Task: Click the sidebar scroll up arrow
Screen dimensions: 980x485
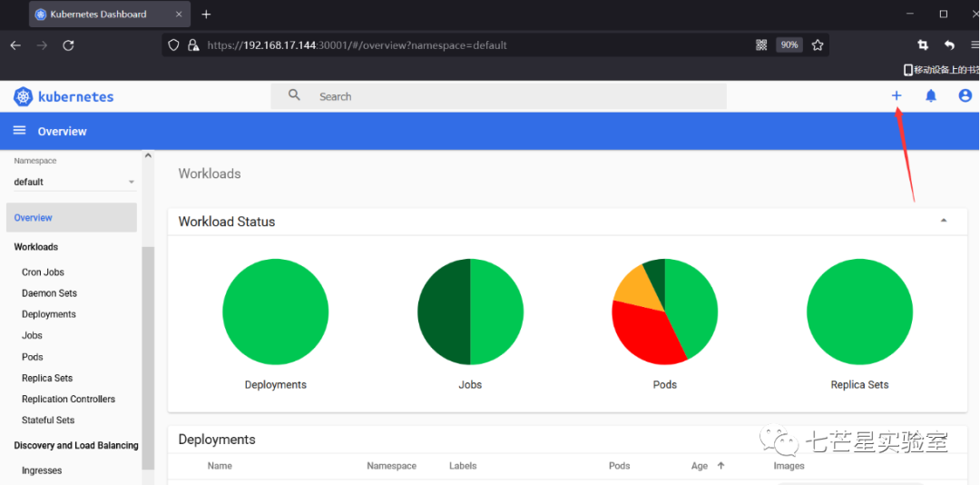Action: [148, 155]
